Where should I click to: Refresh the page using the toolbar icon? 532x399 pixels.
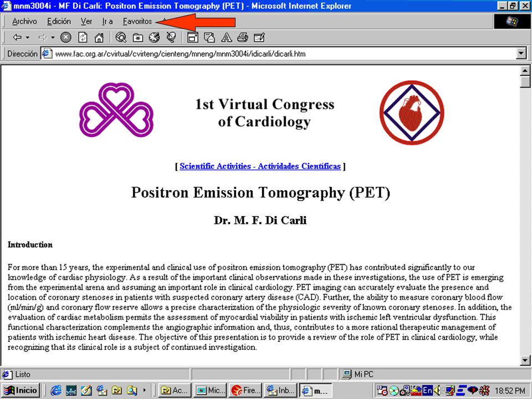[83, 37]
